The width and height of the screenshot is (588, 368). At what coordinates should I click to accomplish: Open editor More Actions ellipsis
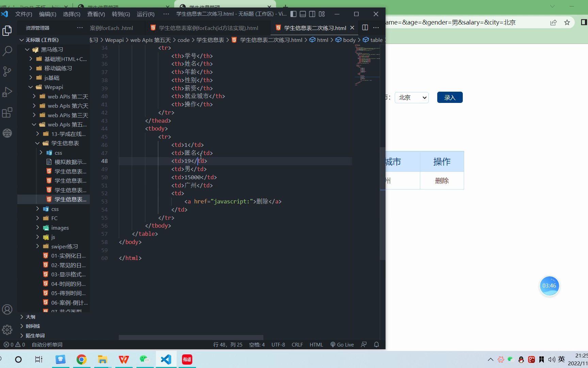(x=376, y=28)
